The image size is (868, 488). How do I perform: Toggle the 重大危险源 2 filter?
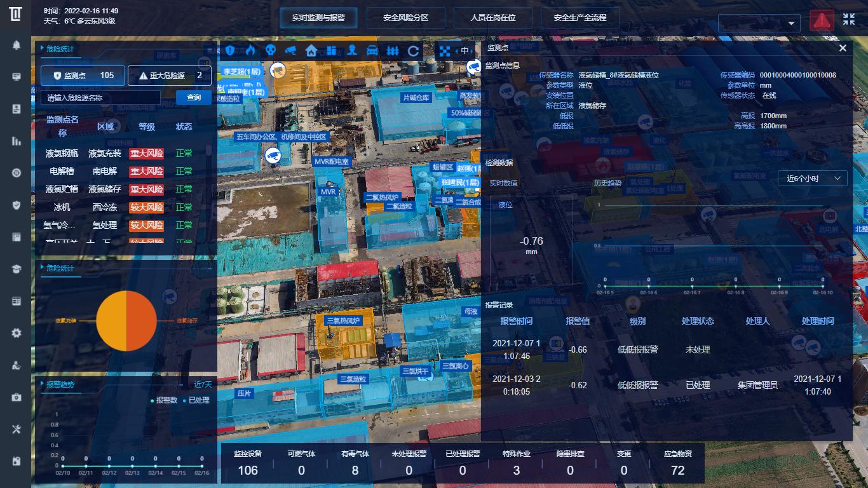170,76
